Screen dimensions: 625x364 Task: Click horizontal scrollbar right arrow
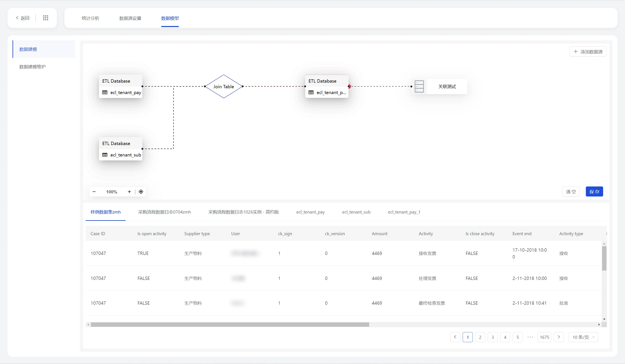[599, 325]
